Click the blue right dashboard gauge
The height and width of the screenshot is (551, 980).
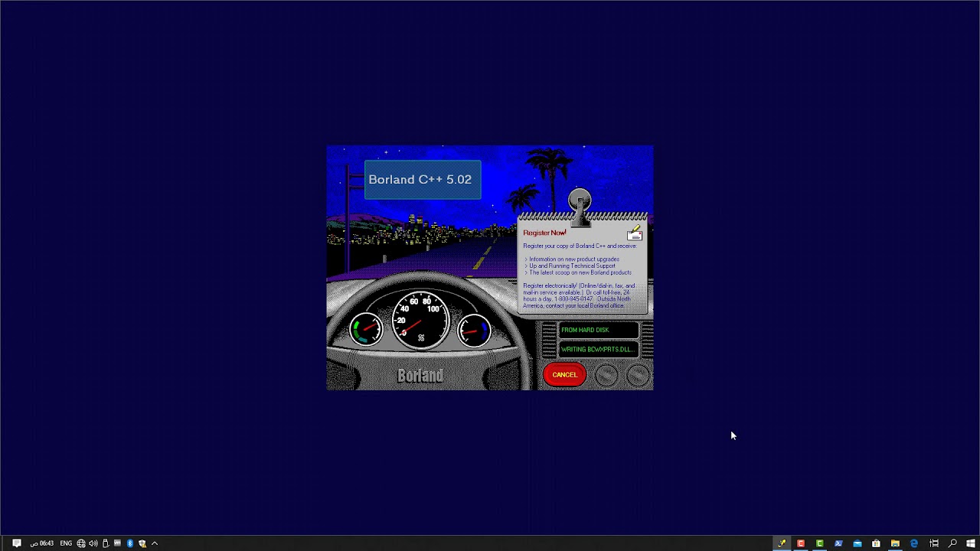click(x=474, y=330)
